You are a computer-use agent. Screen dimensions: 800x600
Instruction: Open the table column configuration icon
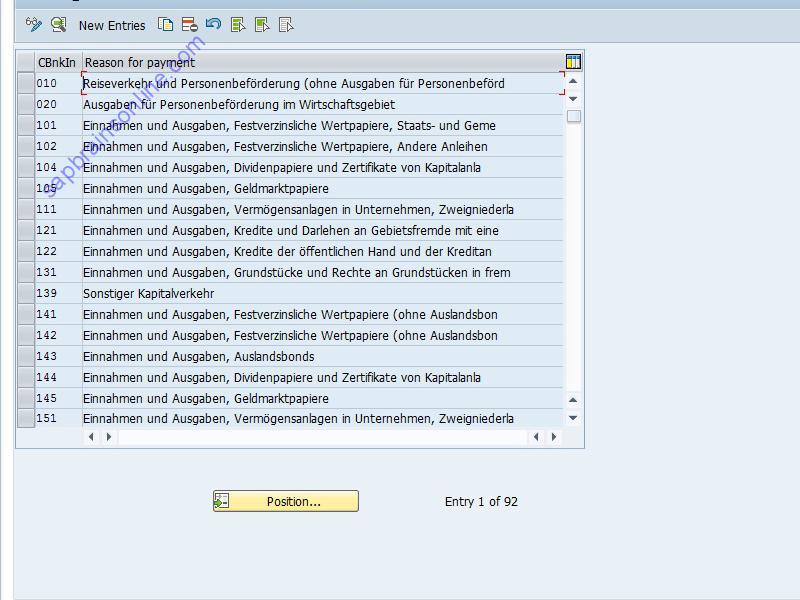[571, 61]
